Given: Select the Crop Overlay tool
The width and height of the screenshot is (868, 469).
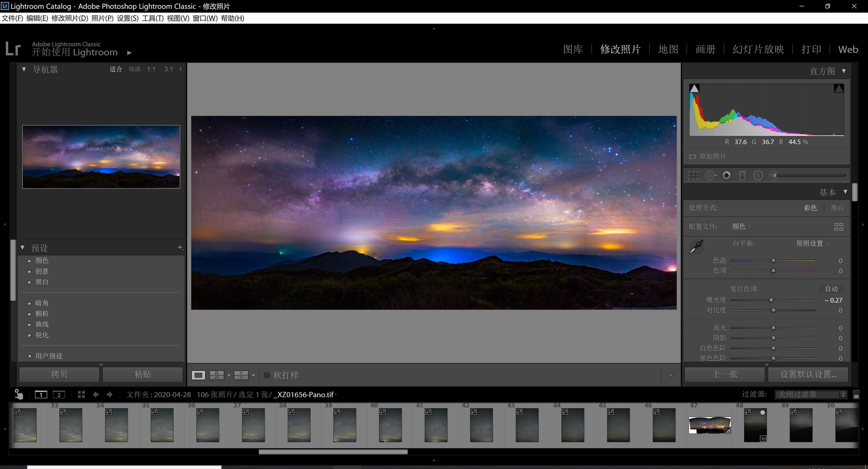Looking at the screenshot, I should click(x=693, y=175).
